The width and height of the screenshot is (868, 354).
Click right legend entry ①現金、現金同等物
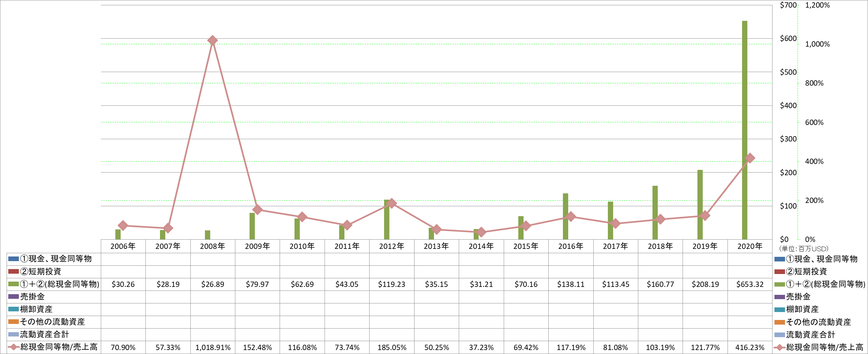816,259
